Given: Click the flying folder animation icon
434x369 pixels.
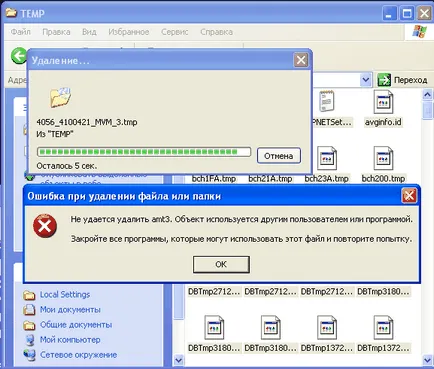Looking at the screenshot, I should point(61,97).
